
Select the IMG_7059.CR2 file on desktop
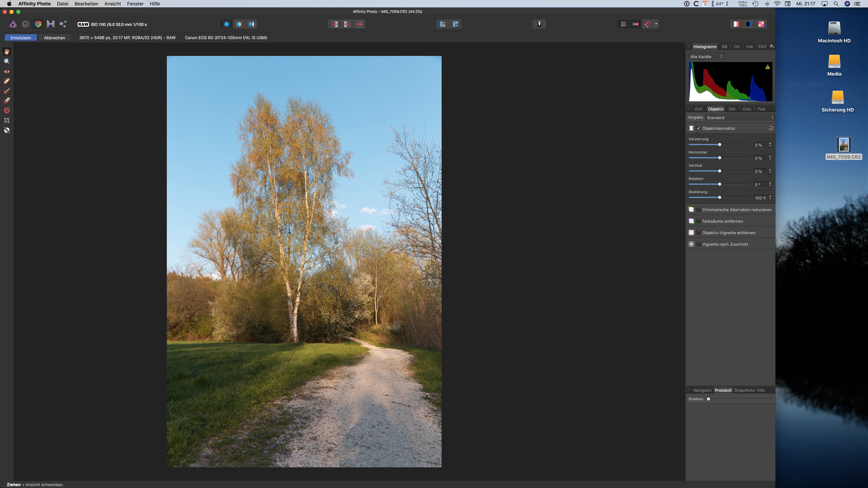click(843, 149)
